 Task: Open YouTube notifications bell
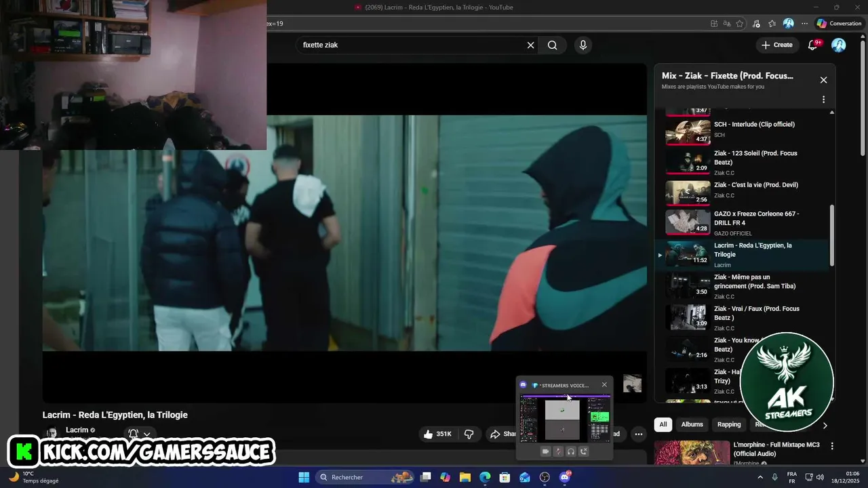tap(813, 45)
